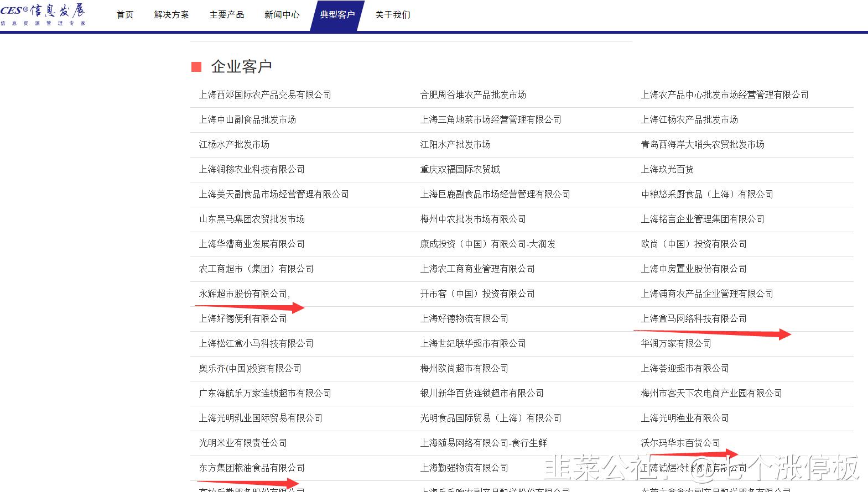Open the 主要产品 menu
Viewport: 868px width, 492px height.
(x=227, y=15)
